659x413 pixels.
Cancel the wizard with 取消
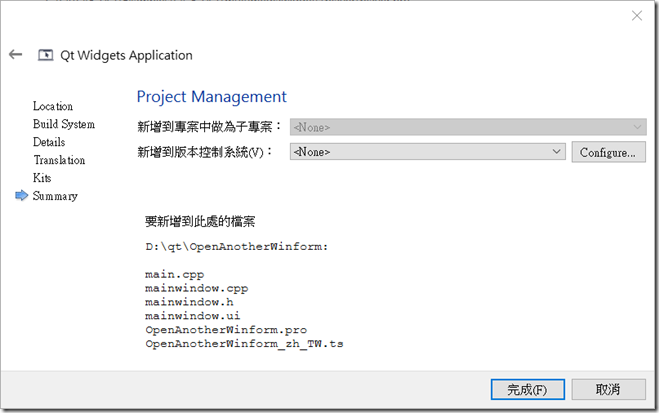(x=608, y=389)
